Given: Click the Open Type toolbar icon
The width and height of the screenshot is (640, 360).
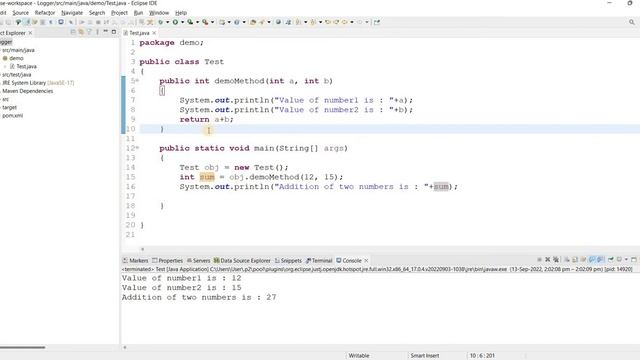Looking at the screenshot, I should click(253, 22).
